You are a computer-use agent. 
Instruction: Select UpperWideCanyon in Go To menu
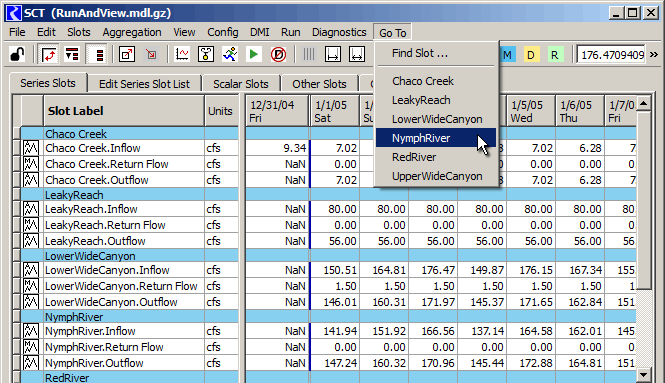coord(436,176)
